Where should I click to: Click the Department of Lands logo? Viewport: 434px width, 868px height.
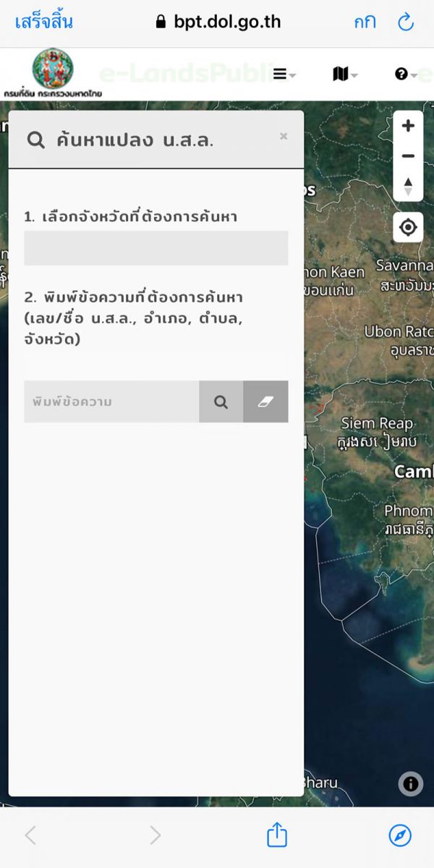click(53, 74)
